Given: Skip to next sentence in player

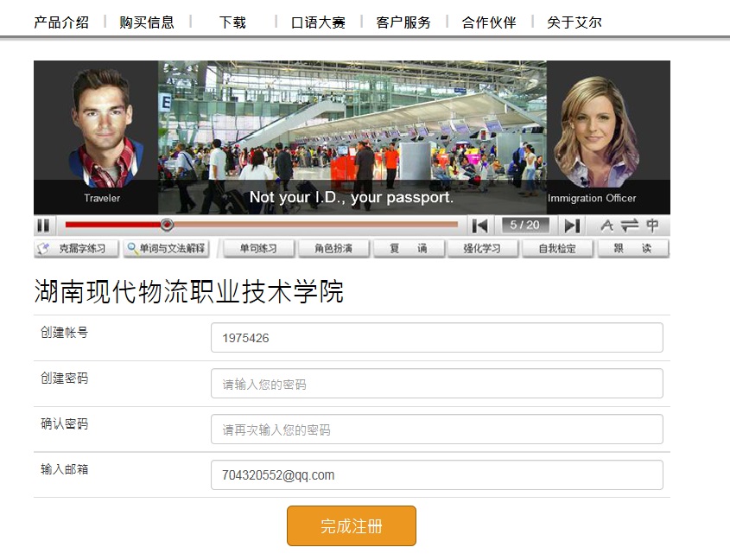Looking at the screenshot, I should pyautogui.click(x=572, y=226).
